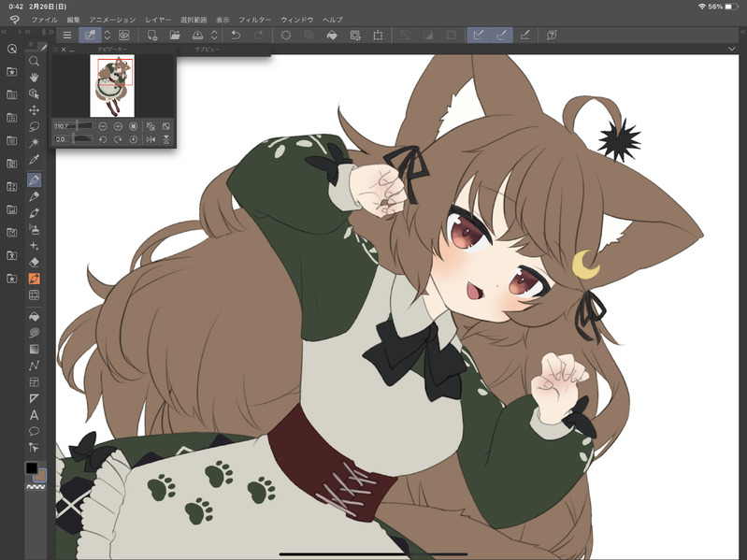Expand canvas tab list chevron at top right
747x560 pixels.
pyautogui.click(x=732, y=49)
